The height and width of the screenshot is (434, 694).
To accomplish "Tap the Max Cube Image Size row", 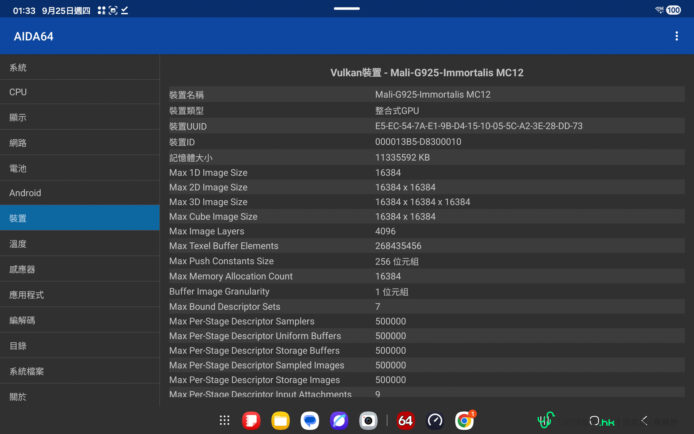I will (x=426, y=216).
